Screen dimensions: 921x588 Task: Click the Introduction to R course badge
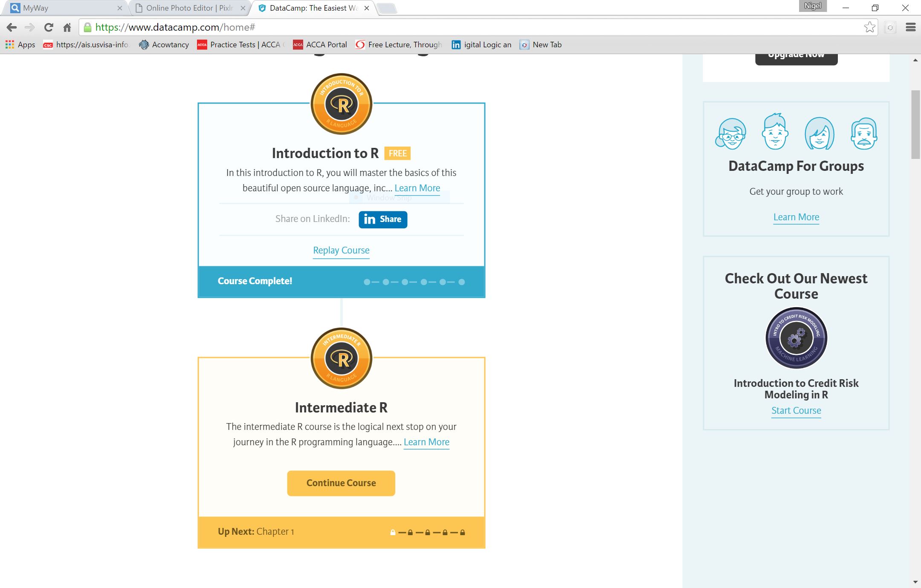(x=341, y=104)
